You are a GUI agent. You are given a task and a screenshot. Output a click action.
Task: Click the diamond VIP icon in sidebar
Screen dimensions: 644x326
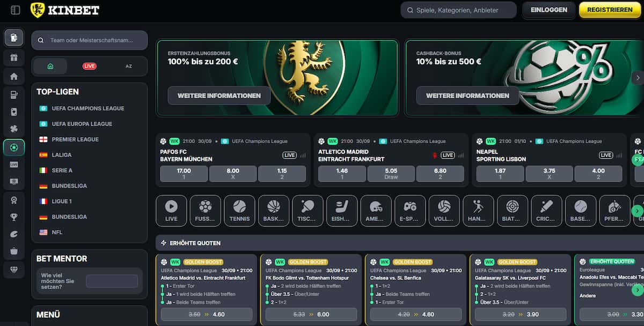coord(14,269)
